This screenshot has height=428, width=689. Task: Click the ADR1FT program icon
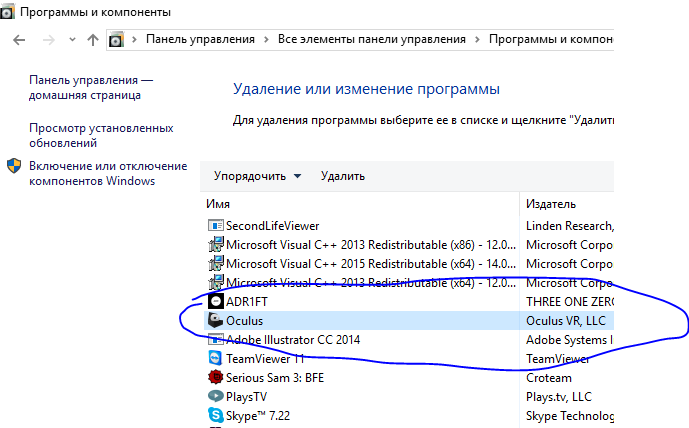pos(215,301)
